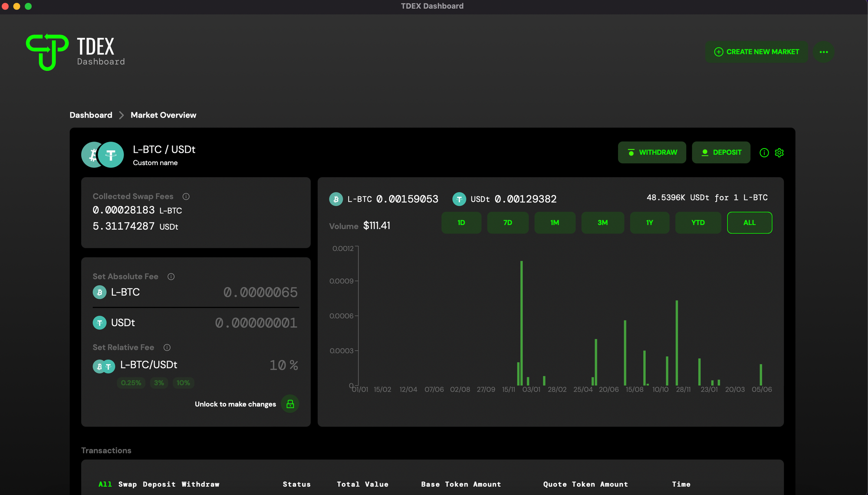
Task: Open the three-dots more options menu
Action: pyautogui.click(x=824, y=52)
